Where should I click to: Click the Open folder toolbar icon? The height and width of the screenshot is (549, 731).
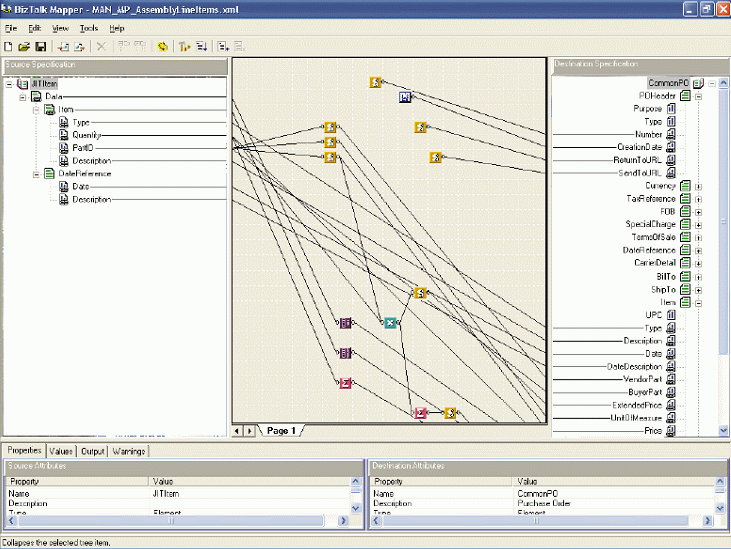(24, 46)
